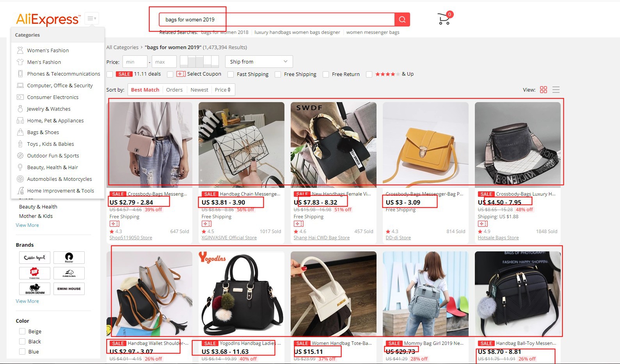Screen dimensions: 620x364
Task: Click the AliExpress logo
Action: 48,19
